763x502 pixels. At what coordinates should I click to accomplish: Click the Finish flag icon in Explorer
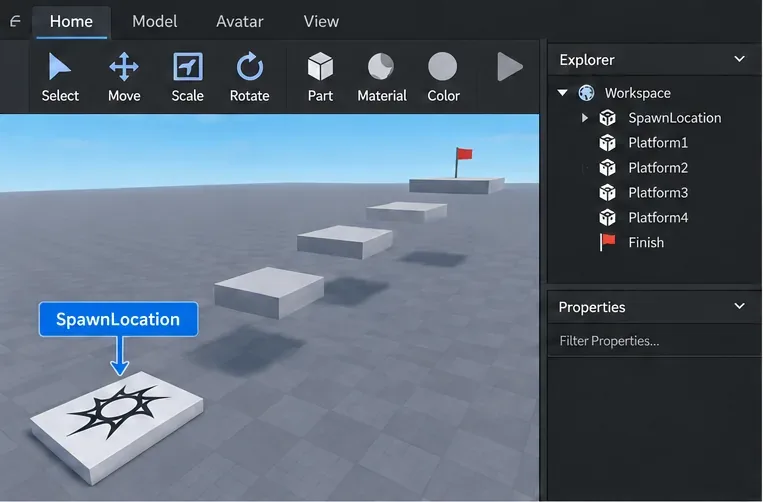coord(607,242)
